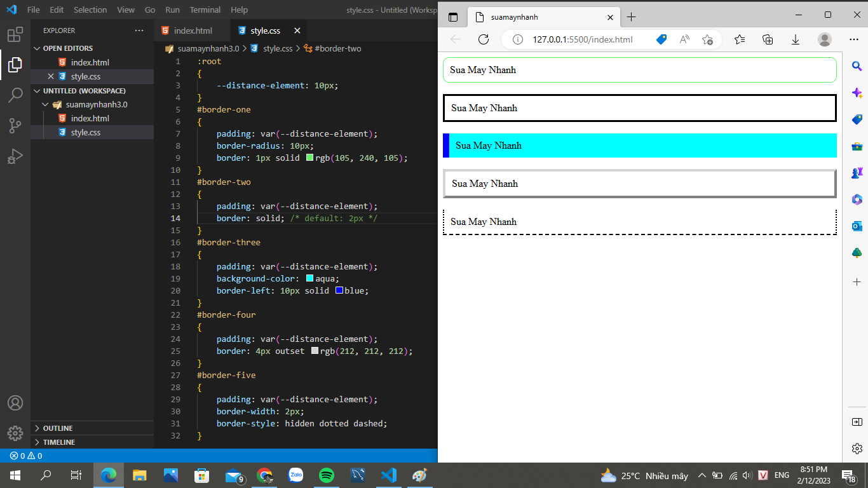Screen dimensions: 868x488
Task: Open Run and Debug view
Action: (x=15, y=156)
